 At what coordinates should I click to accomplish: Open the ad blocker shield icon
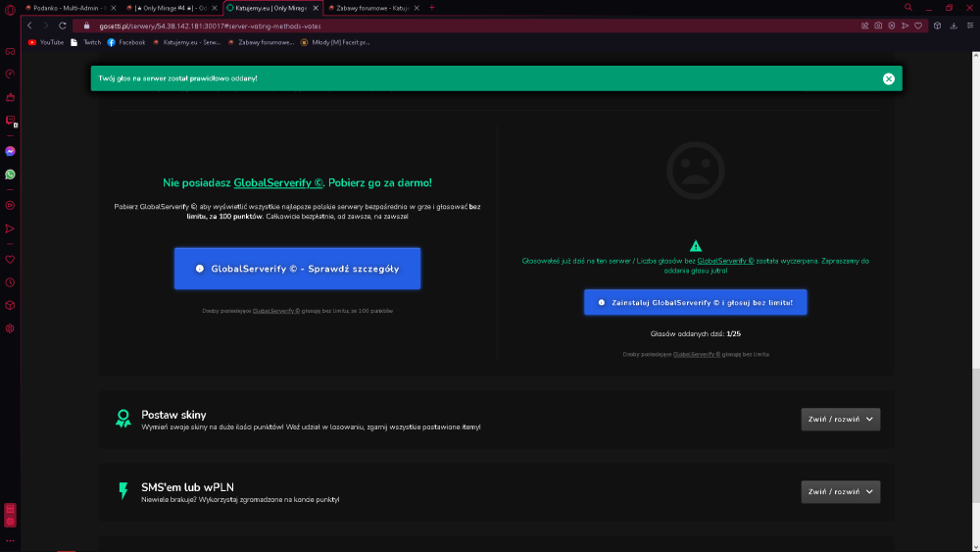click(x=892, y=25)
